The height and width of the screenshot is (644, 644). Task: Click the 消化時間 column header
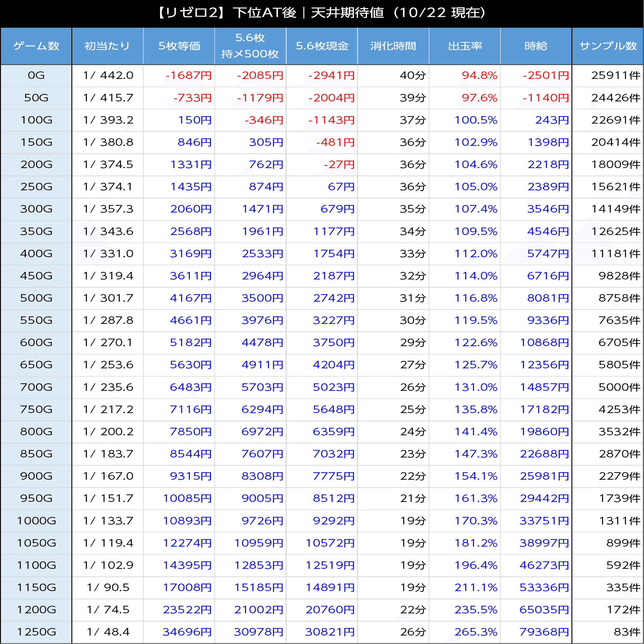[x=393, y=46]
